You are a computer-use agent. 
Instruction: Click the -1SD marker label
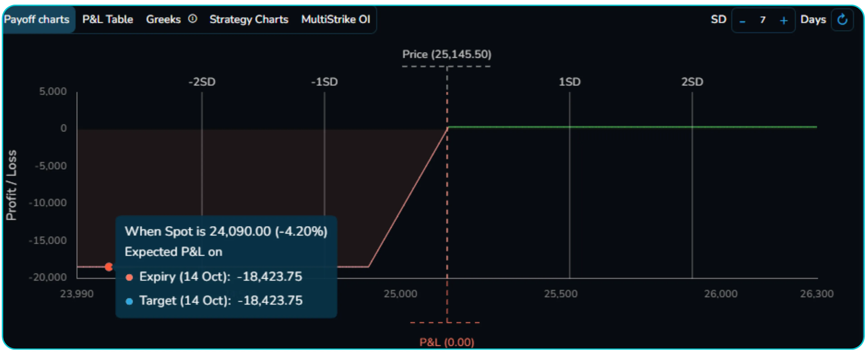tap(324, 82)
